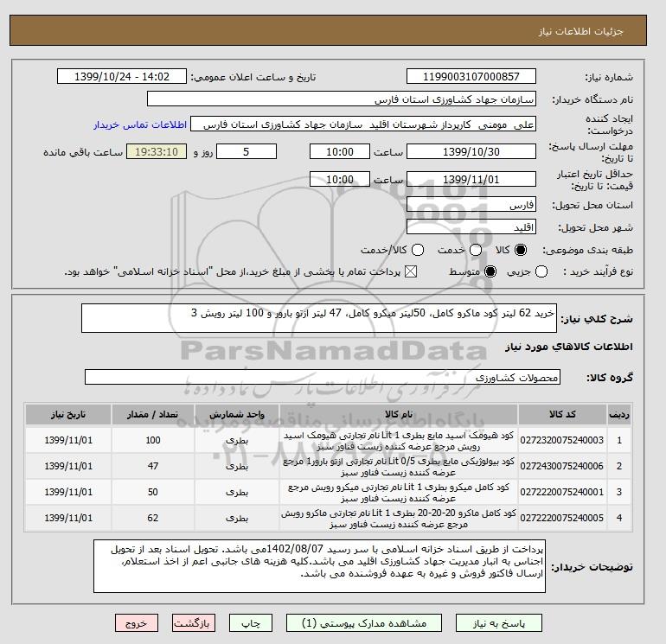Click the quantity 50 cell
The width and height of the screenshot is (666, 644).
click(x=153, y=492)
